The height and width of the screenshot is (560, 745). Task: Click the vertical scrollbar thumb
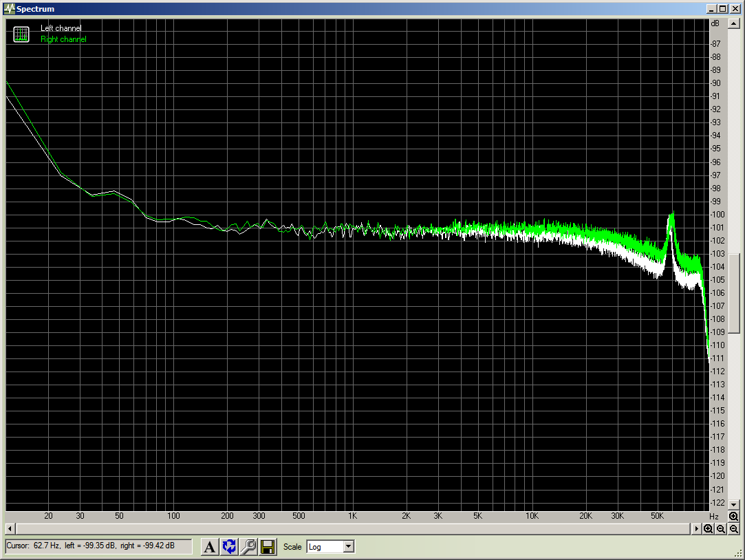coord(733,293)
